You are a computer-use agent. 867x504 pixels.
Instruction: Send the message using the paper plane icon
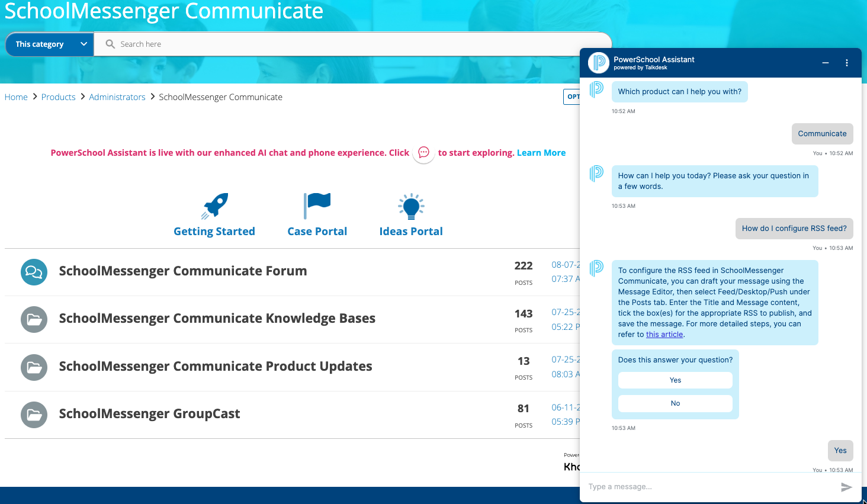click(x=847, y=487)
